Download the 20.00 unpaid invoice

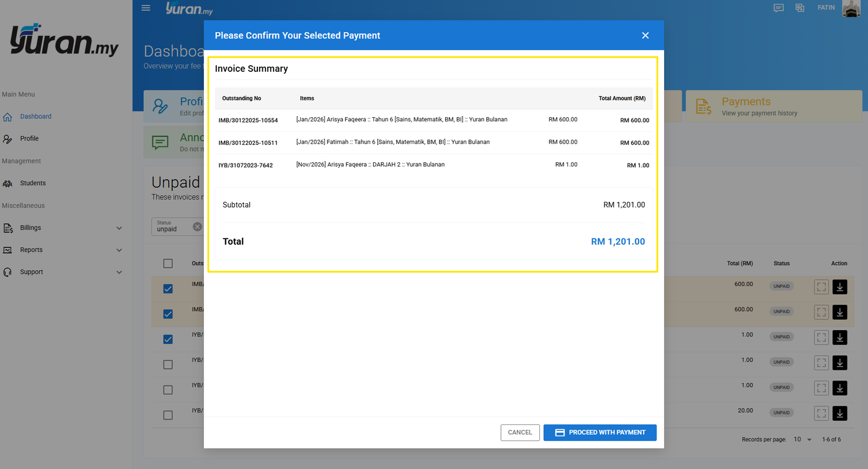pos(839,413)
